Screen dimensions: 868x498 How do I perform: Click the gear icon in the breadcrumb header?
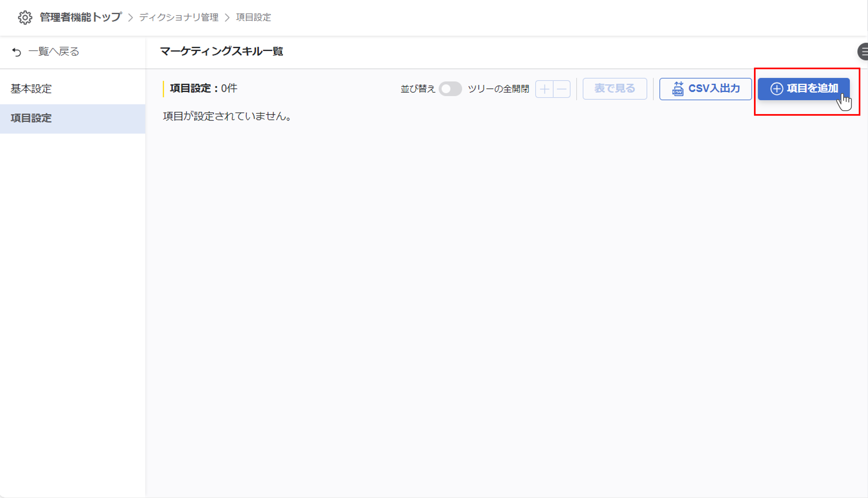pos(25,18)
